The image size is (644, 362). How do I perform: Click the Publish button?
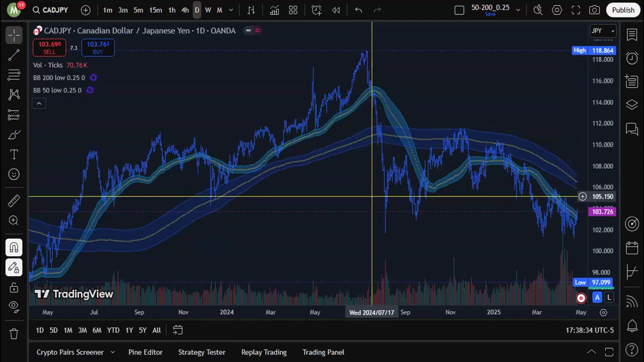pos(623,10)
